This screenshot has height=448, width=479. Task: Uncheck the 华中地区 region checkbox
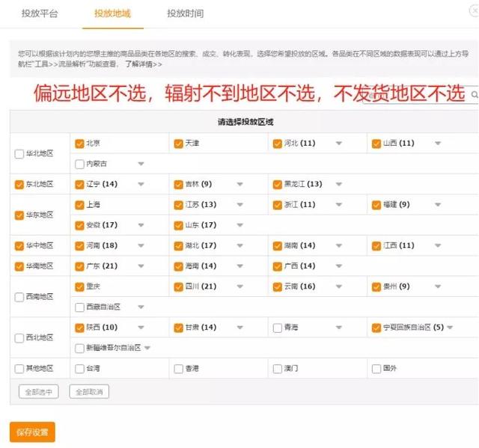[19, 245]
